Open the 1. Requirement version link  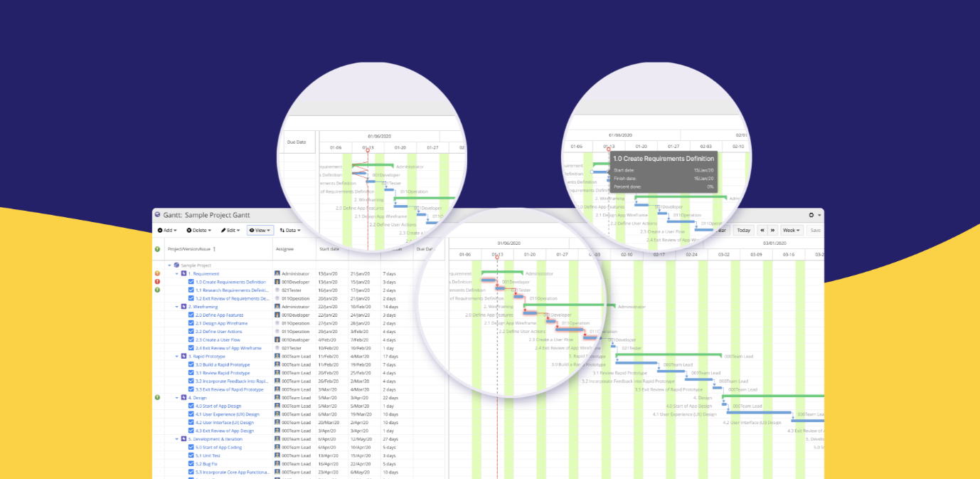click(x=204, y=273)
